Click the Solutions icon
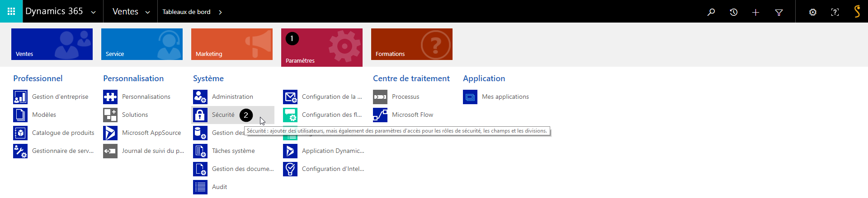The width and height of the screenshot is (868, 198). pos(110,115)
